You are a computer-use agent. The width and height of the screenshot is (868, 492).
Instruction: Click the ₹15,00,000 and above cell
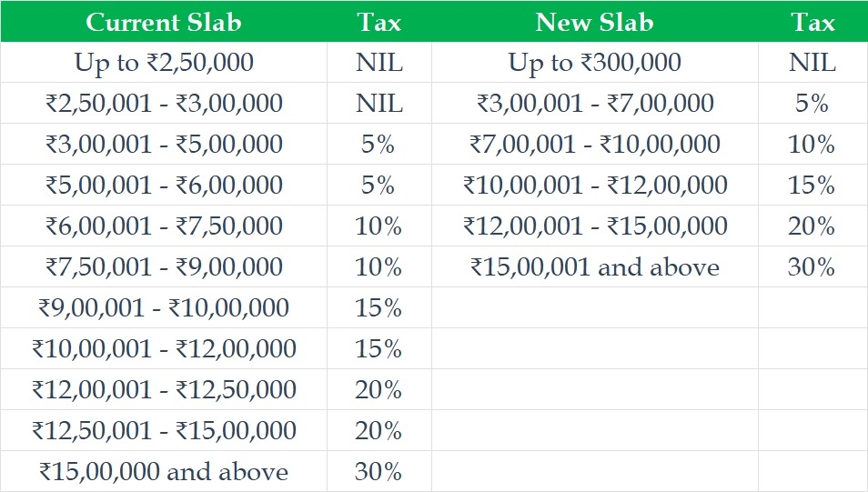164,472
